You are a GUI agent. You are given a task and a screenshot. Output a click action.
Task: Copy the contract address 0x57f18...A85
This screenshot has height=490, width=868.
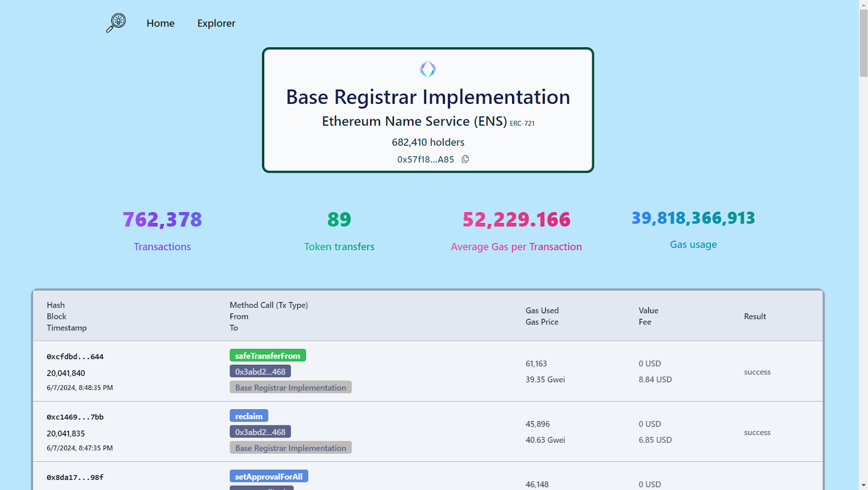click(465, 159)
